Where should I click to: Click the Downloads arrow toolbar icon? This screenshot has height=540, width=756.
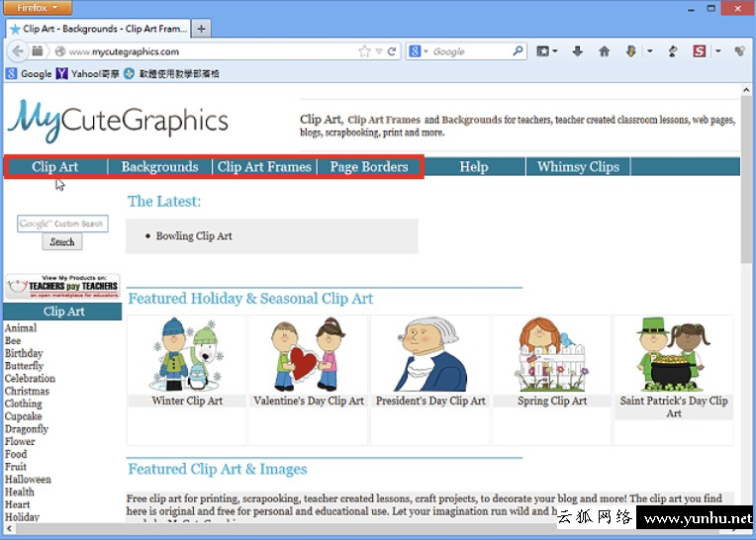(x=578, y=50)
